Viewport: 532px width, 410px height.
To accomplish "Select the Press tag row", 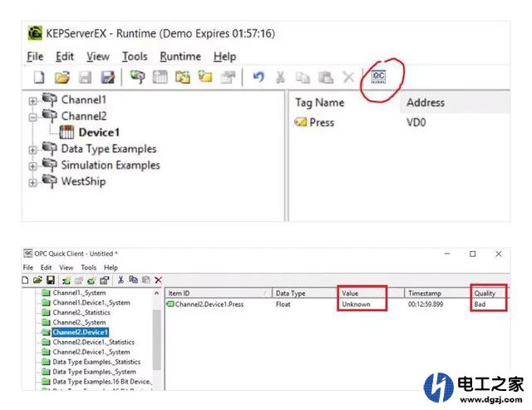I will click(322, 122).
